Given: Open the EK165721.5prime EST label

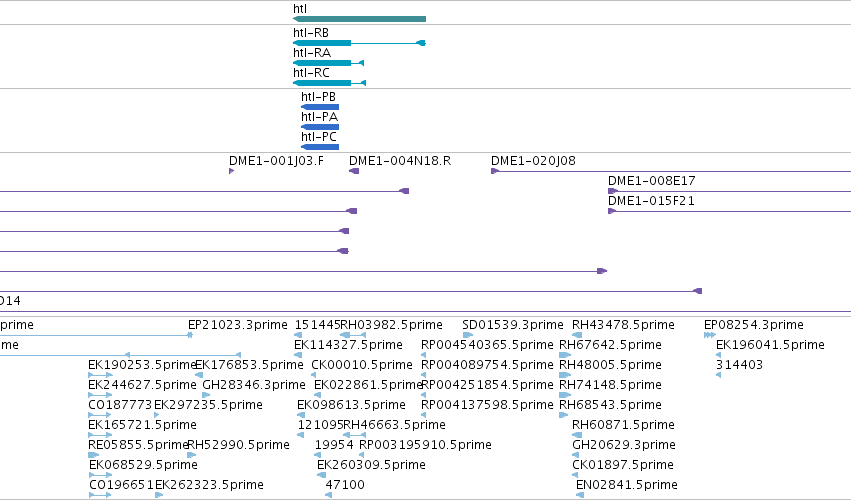Looking at the screenshot, I should (142, 426).
